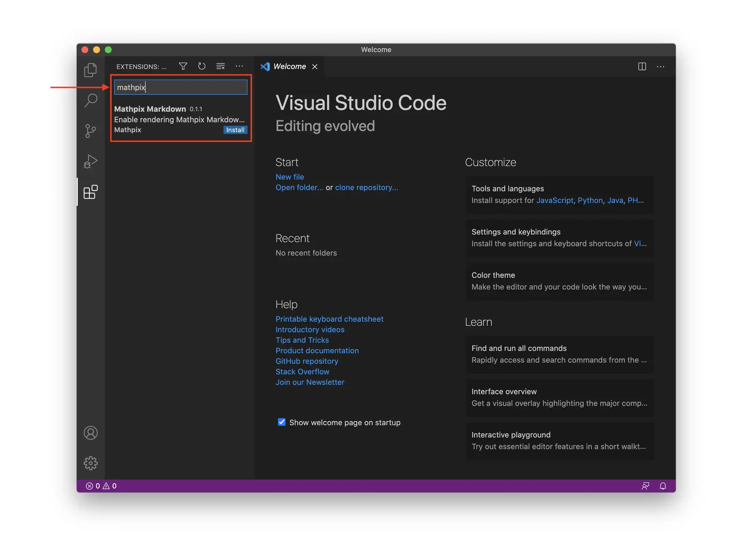Viewport: 756px width, 541px height.
Task: Open the Stack Overflow link
Action: [x=302, y=371]
